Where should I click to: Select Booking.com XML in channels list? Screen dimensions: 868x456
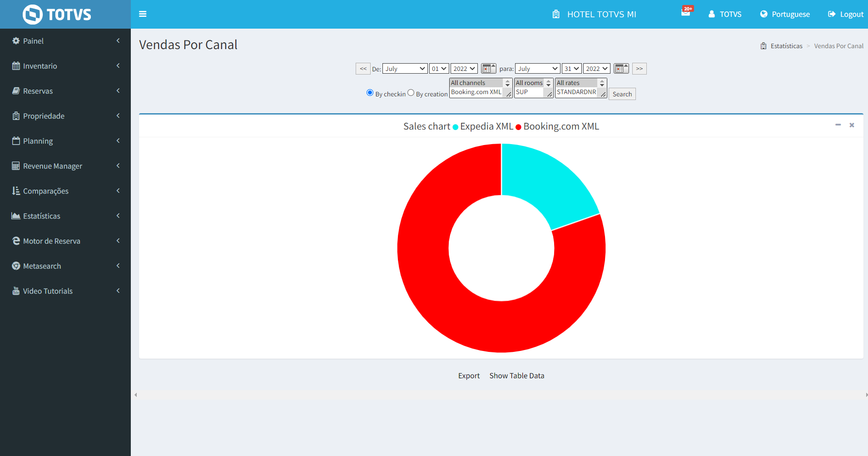pyautogui.click(x=476, y=92)
